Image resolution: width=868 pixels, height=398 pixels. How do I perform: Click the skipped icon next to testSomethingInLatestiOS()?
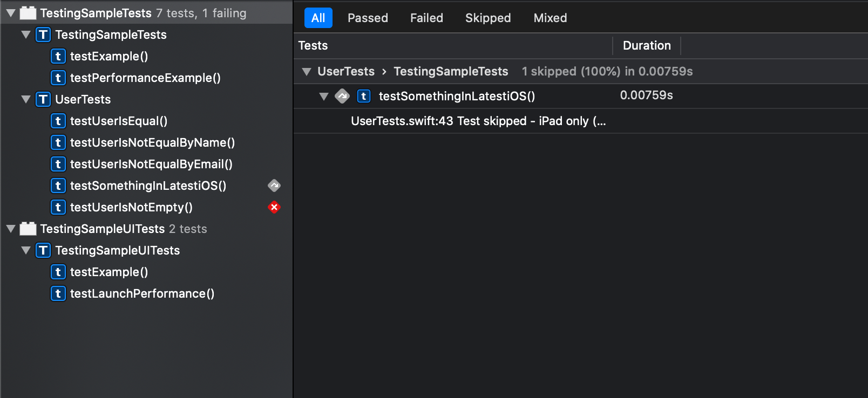tap(274, 186)
